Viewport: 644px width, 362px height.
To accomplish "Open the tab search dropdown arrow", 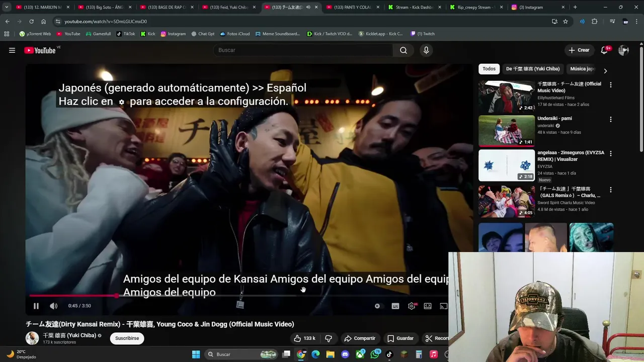I will (x=6, y=7).
